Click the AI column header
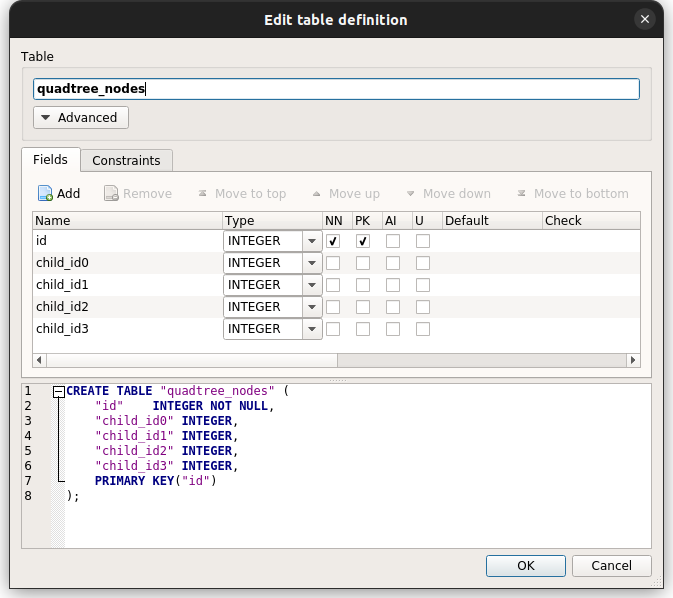 397,221
